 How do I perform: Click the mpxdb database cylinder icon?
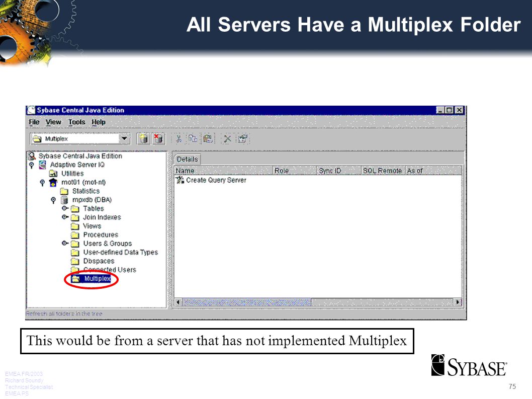click(x=64, y=200)
